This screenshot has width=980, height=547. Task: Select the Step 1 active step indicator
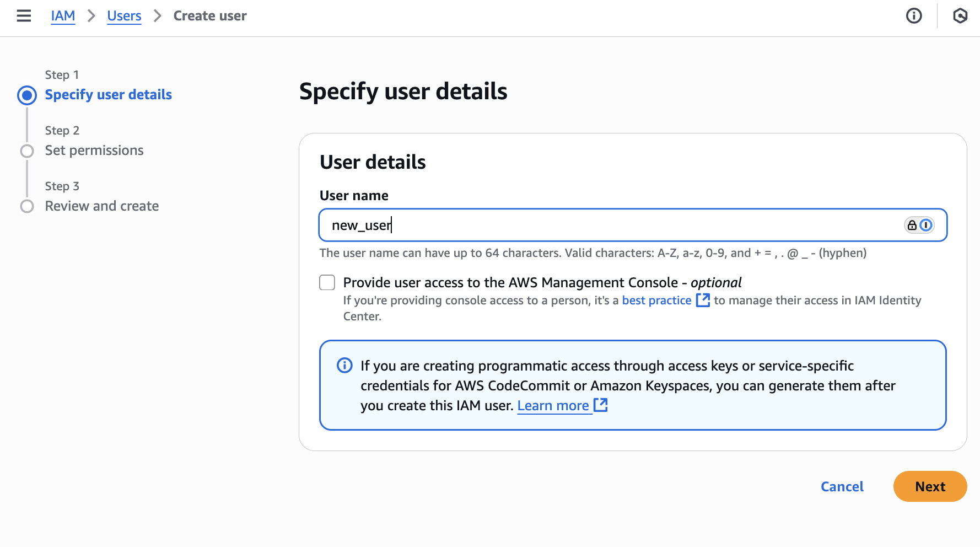point(27,95)
